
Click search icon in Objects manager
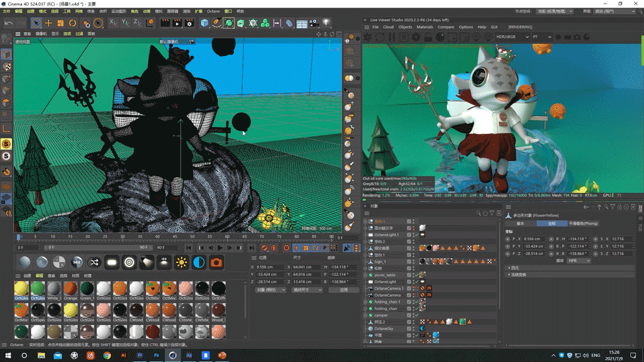pyautogui.click(x=479, y=214)
